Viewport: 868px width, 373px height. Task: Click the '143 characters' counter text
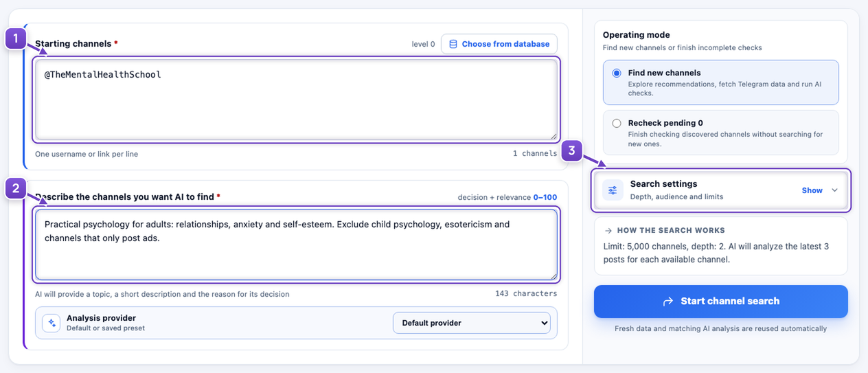[526, 293]
